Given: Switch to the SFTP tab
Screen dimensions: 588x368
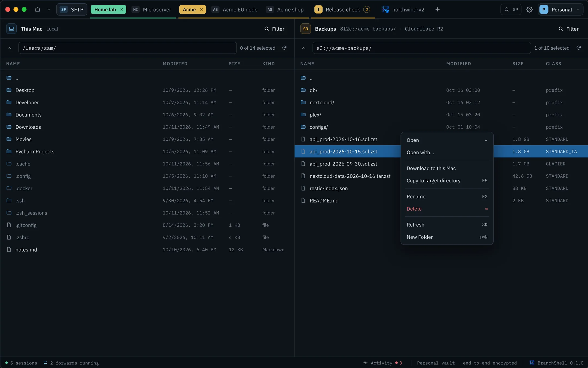Looking at the screenshot, I should (72, 10).
